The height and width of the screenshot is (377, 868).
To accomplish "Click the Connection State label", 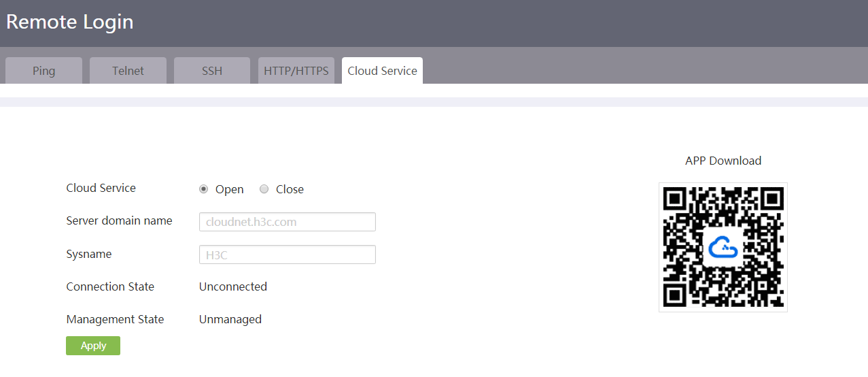I will click(x=110, y=286).
